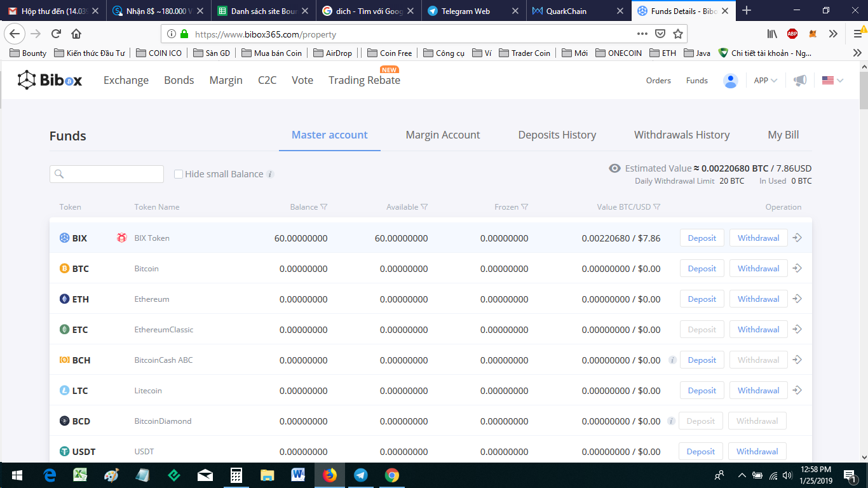Click the transfer arrow icon in BIX row
Screen dimensions: 868x488
797,238
